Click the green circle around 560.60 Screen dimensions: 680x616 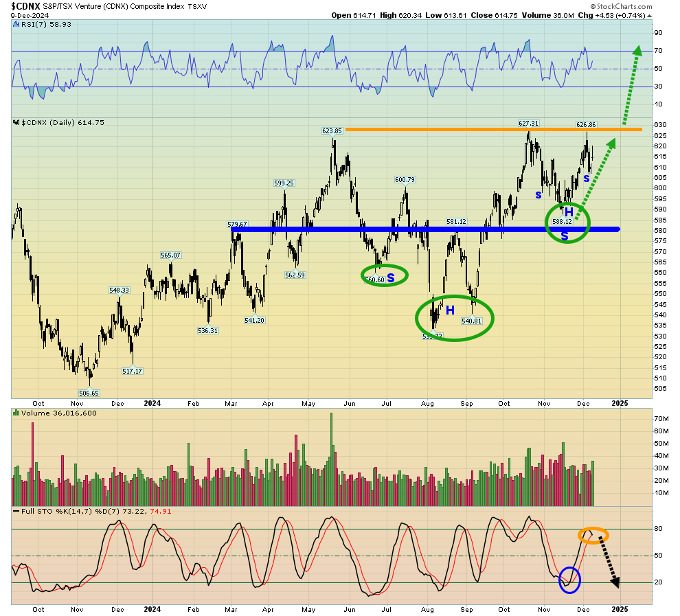tap(385, 275)
